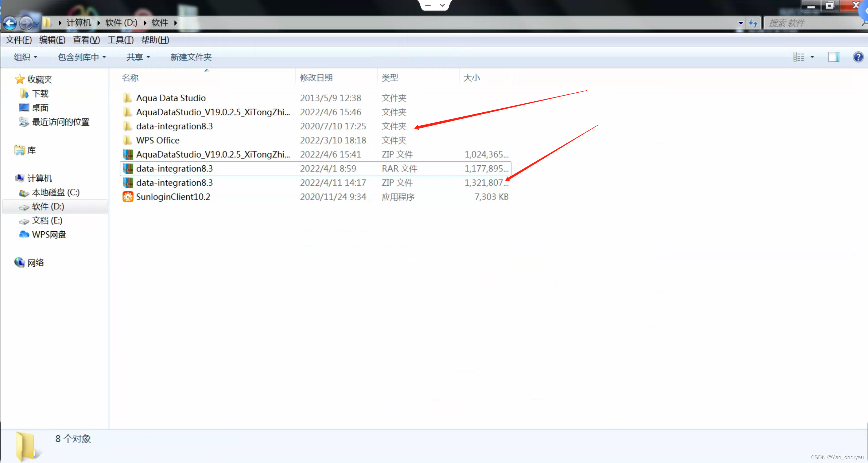868x463 pixels.
Task: Open the 工具(T) menu
Action: pos(120,40)
